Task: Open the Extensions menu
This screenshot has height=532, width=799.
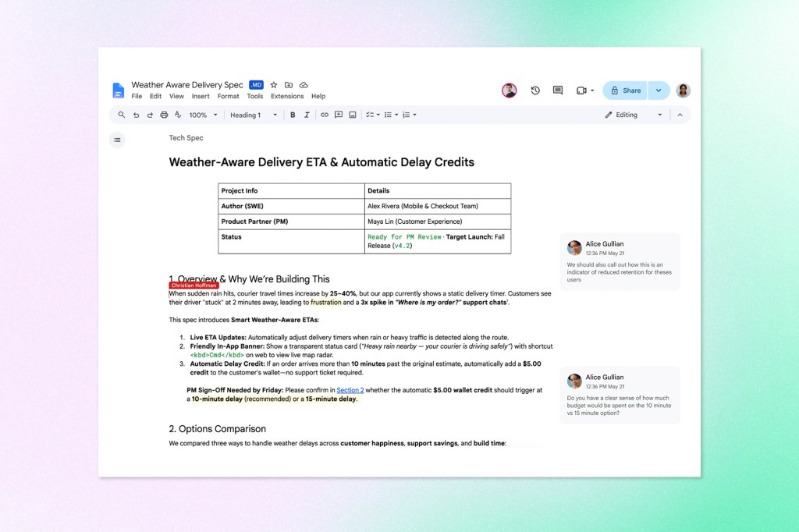Action: [287, 96]
